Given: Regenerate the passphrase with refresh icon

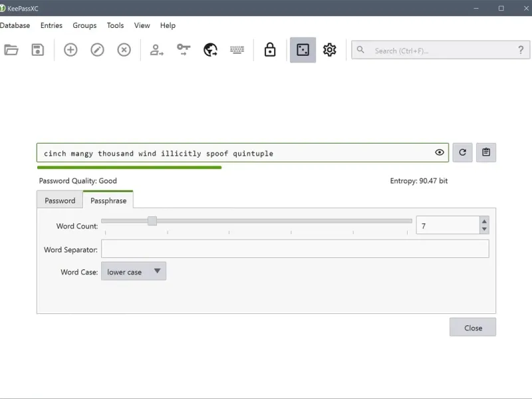Looking at the screenshot, I should (462, 152).
